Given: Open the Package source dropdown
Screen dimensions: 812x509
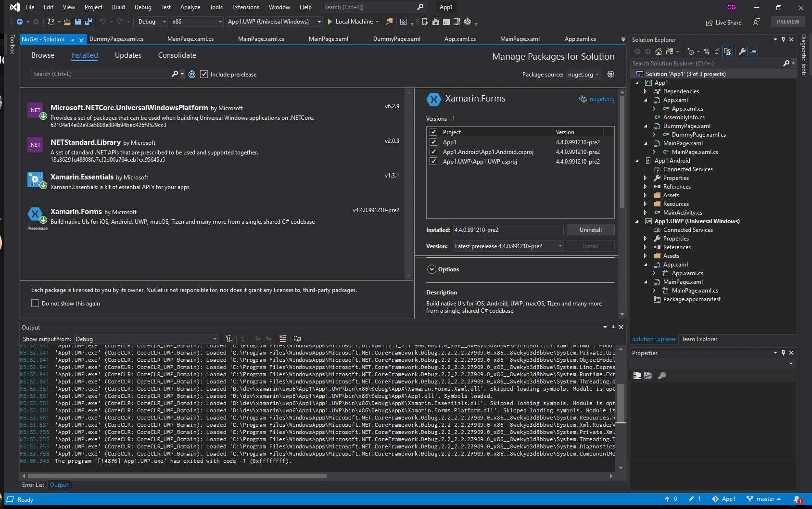Looking at the screenshot, I should click(584, 75).
